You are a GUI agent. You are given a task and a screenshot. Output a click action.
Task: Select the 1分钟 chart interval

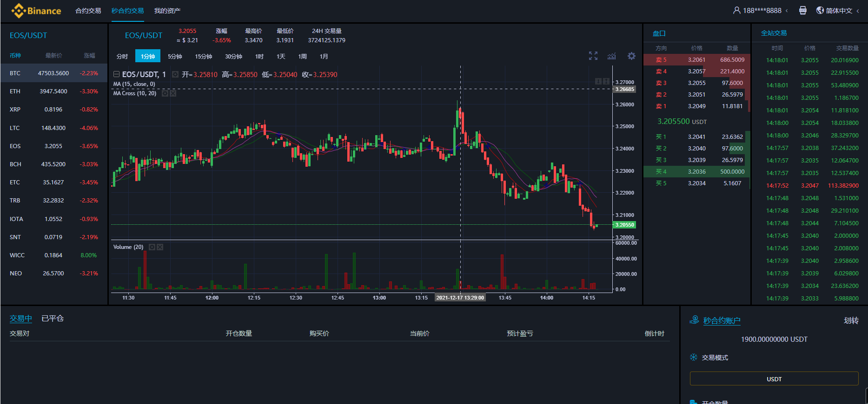(x=148, y=56)
